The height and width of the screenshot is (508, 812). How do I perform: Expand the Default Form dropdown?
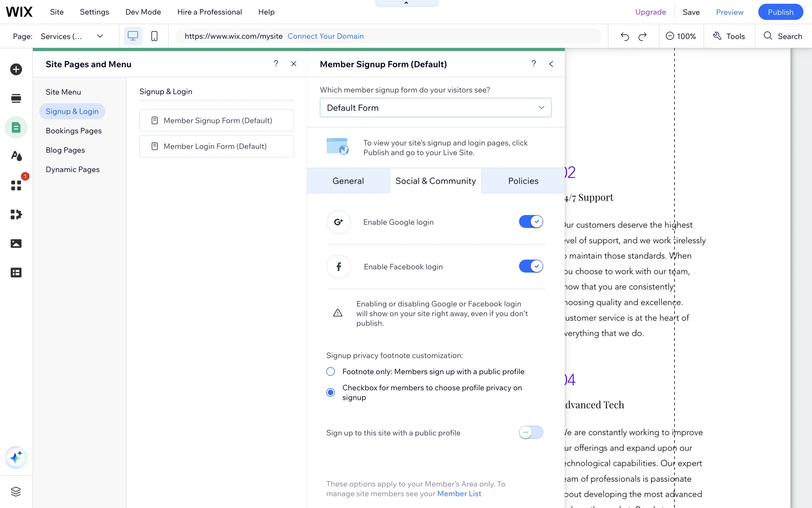(436, 108)
